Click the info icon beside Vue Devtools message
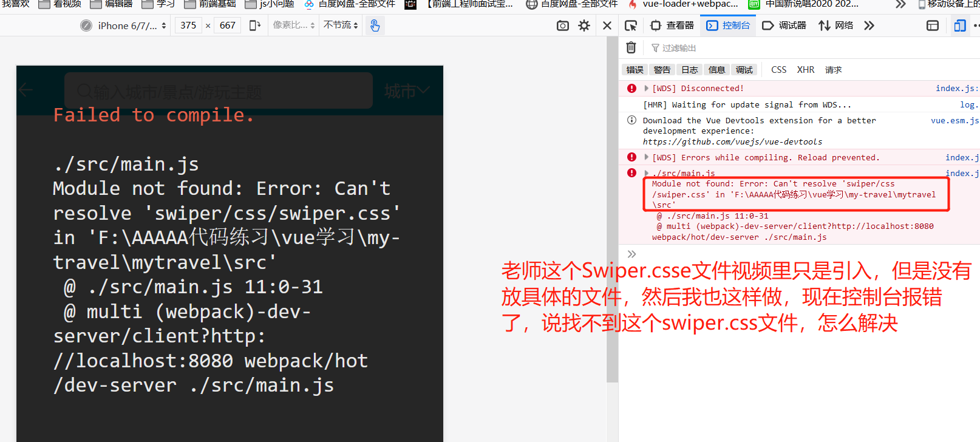 [631, 120]
